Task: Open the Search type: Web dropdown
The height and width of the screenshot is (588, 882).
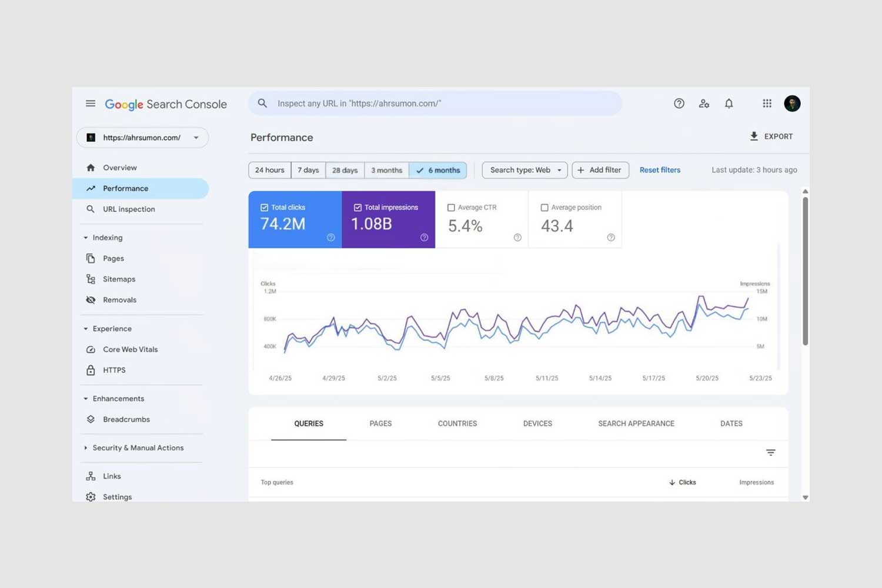Action: click(525, 170)
